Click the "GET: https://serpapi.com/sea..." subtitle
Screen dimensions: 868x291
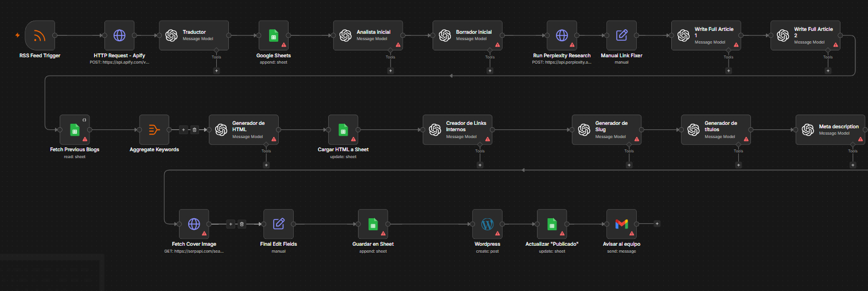click(x=194, y=251)
